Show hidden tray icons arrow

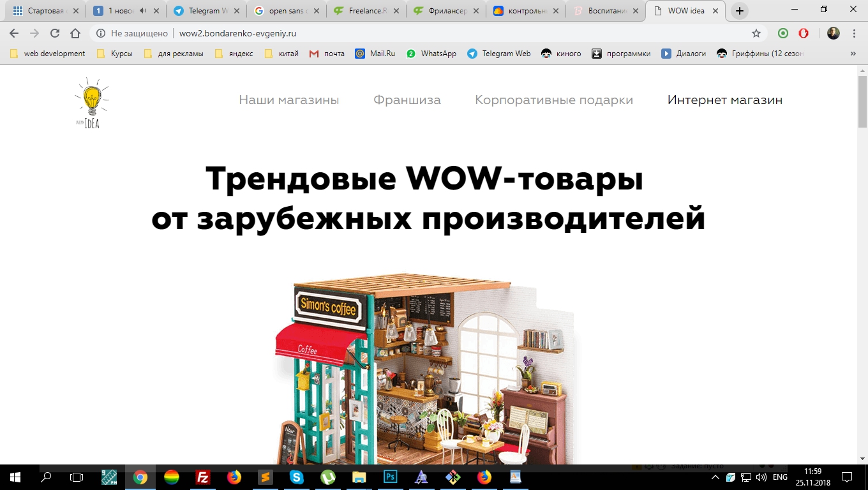[715, 477]
